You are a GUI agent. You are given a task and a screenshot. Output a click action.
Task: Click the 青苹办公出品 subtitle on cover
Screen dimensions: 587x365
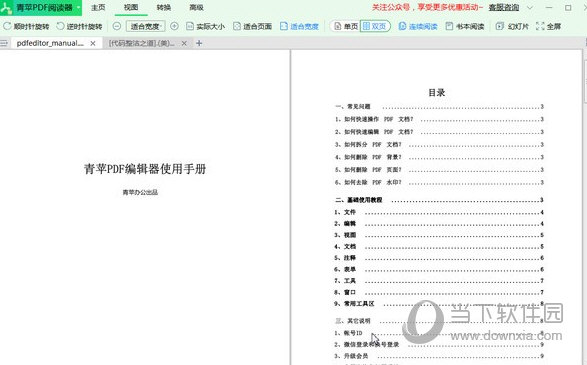pos(140,192)
